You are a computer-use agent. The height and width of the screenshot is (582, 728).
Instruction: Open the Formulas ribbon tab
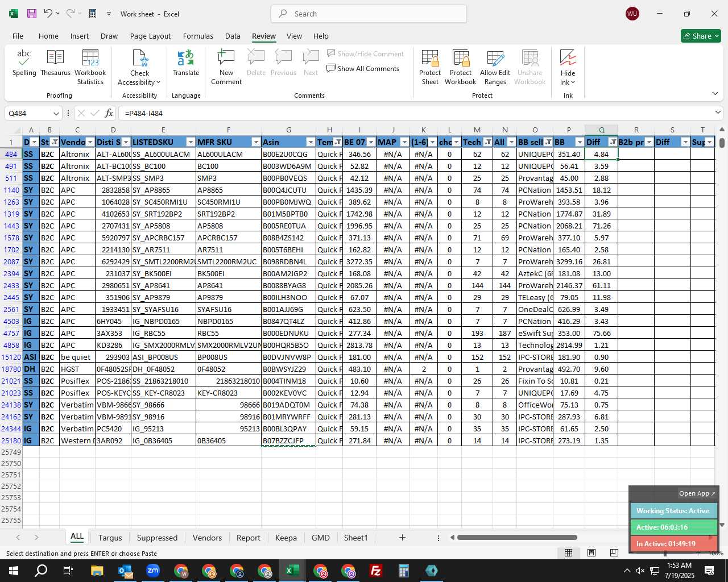(x=198, y=36)
